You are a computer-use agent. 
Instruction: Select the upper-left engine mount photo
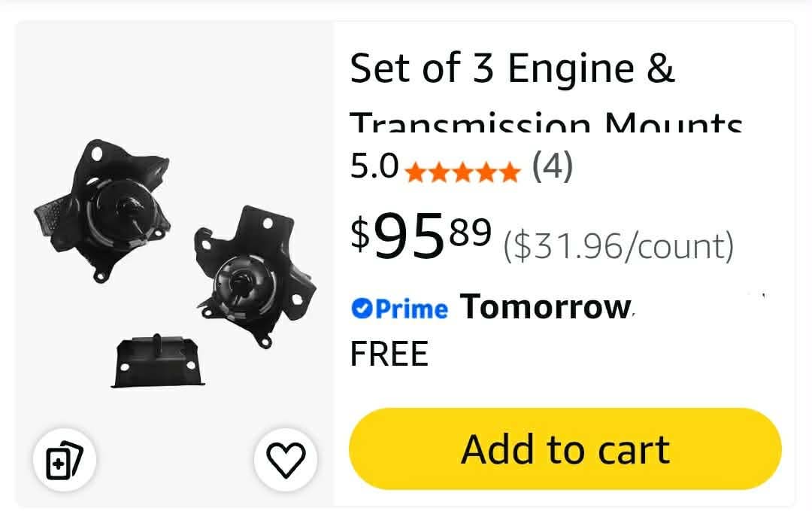102,210
